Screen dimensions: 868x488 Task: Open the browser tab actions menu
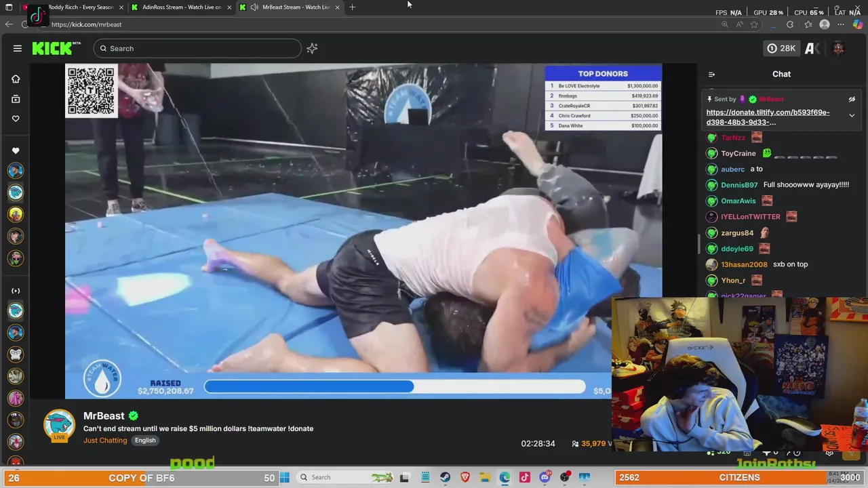pyautogui.click(x=9, y=7)
